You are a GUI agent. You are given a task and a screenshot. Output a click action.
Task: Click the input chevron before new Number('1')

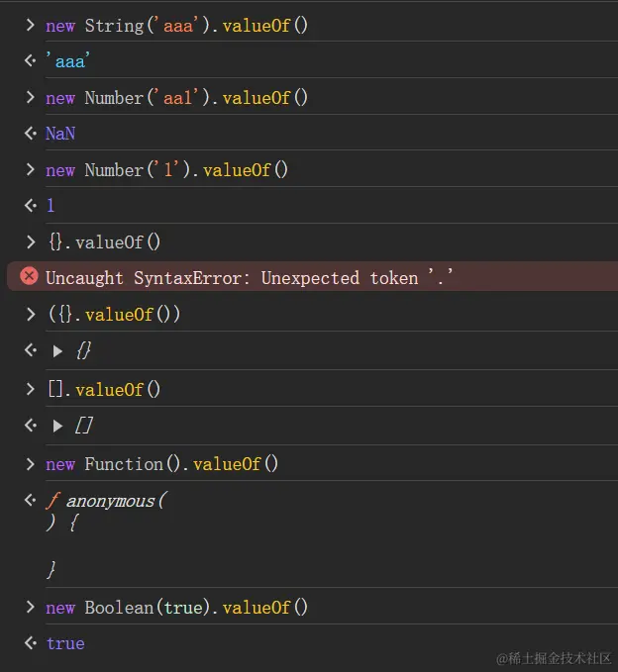click(x=30, y=169)
